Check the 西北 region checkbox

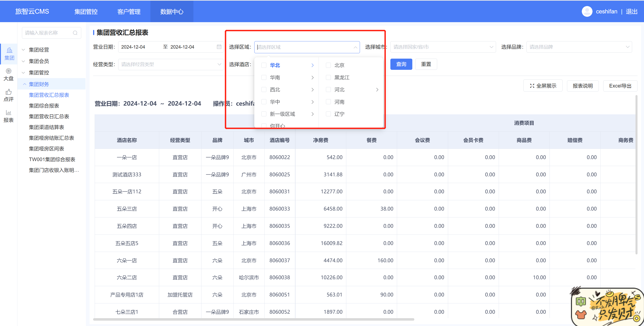(264, 89)
